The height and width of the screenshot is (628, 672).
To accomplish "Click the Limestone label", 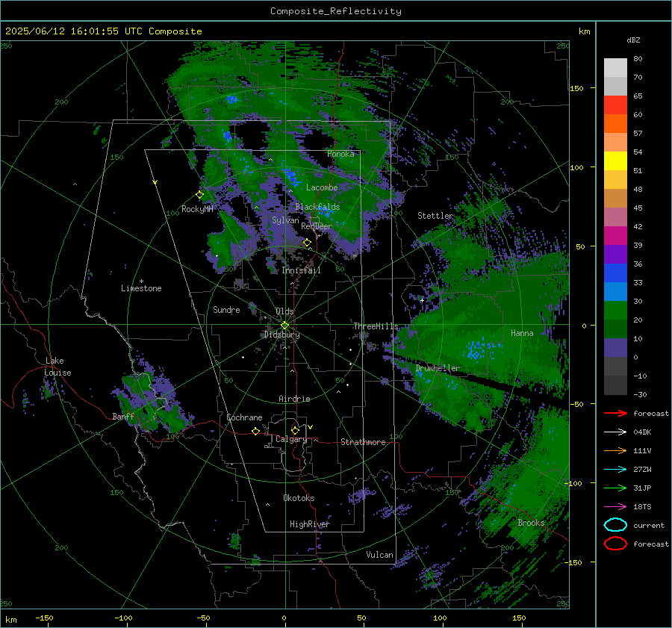I will pyautogui.click(x=141, y=288).
